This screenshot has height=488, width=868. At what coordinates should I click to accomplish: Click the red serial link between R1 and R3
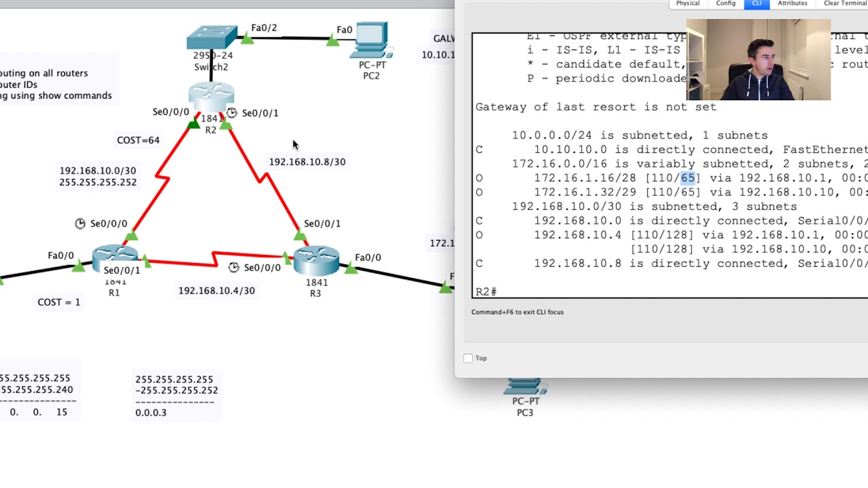point(214,260)
